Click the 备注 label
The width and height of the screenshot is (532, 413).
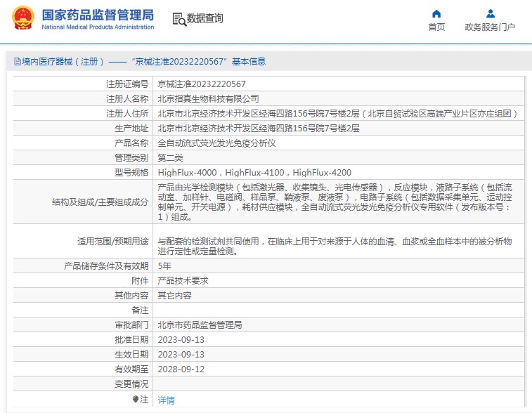[140, 310]
